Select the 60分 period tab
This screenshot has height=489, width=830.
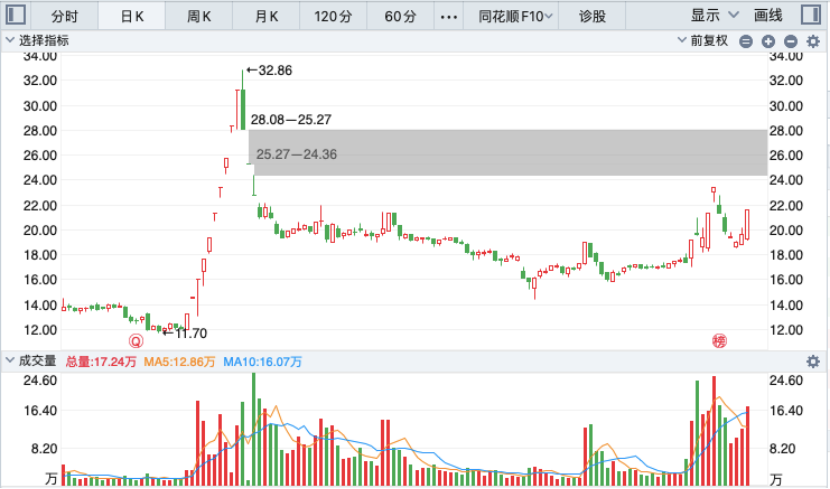coord(400,16)
